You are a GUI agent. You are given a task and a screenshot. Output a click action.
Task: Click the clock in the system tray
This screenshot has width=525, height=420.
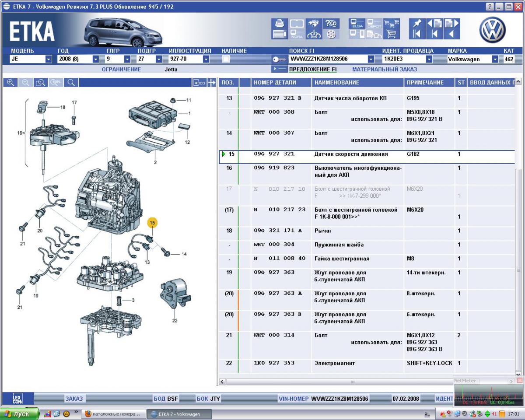coord(514,414)
